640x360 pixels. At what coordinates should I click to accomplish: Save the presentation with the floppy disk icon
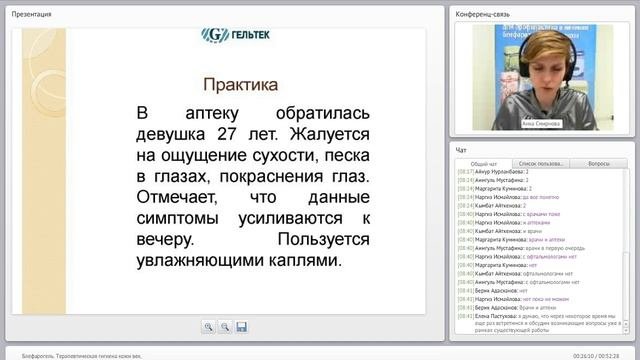241,327
